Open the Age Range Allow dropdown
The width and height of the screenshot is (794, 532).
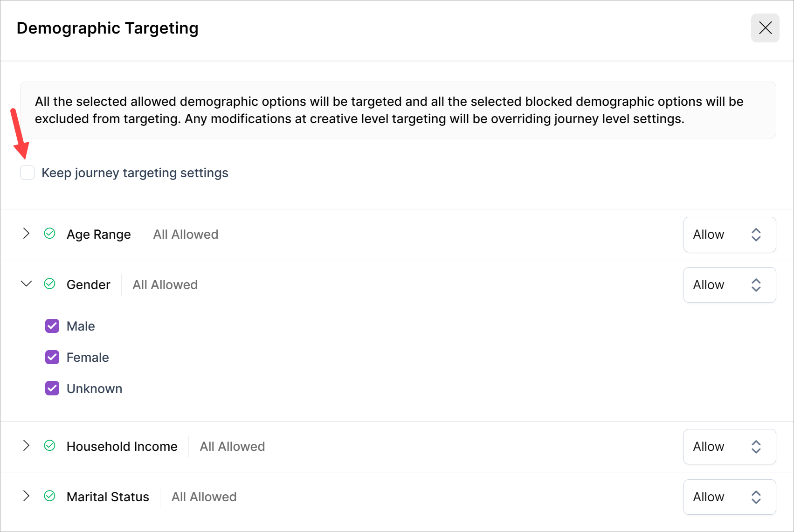click(x=729, y=235)
